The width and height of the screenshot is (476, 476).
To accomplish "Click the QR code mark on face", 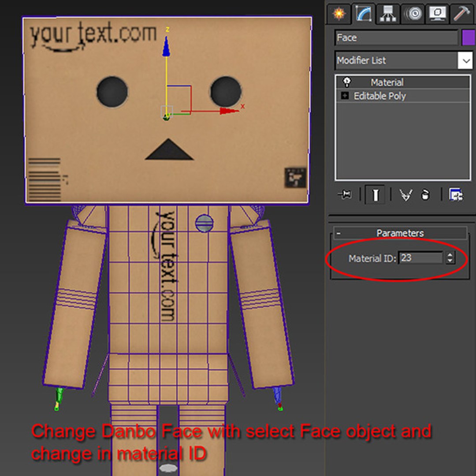I will 295,178.
